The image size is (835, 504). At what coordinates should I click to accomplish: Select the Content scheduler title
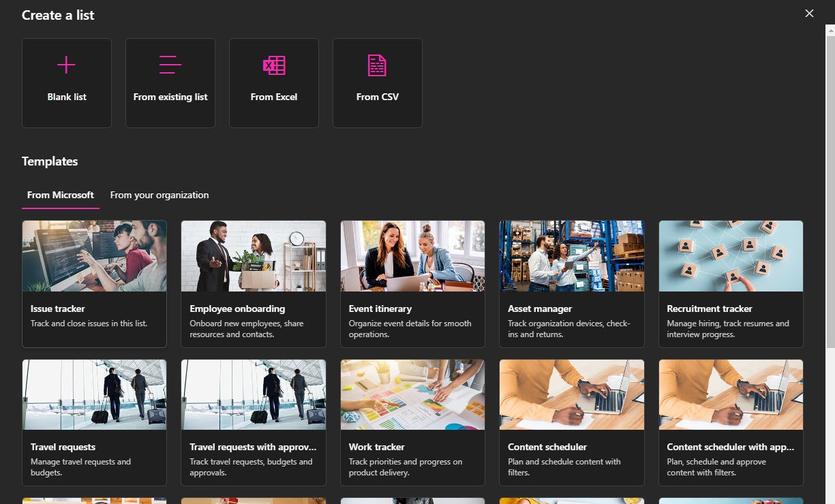pyautogui.click(x=547, y=447)
